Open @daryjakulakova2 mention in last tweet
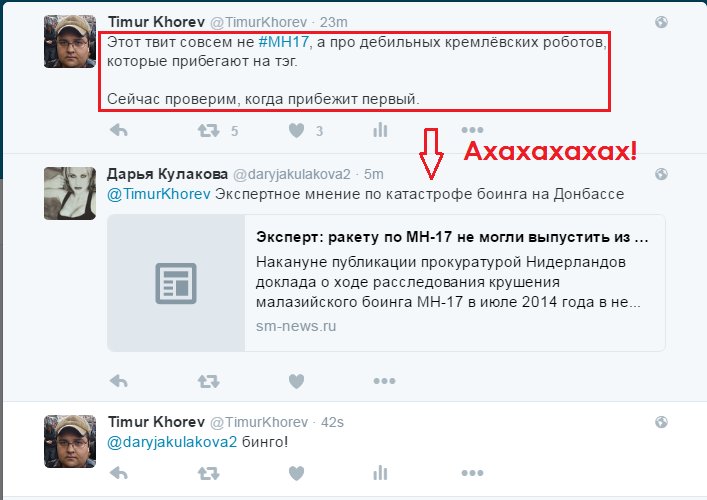The image size is (707, 500). coord(172,442)
